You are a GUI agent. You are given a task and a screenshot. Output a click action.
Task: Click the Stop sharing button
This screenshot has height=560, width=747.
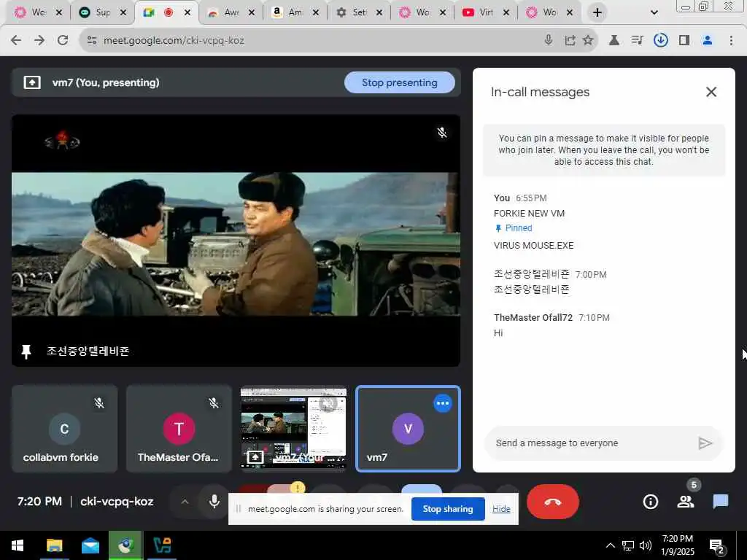point(448,509)
